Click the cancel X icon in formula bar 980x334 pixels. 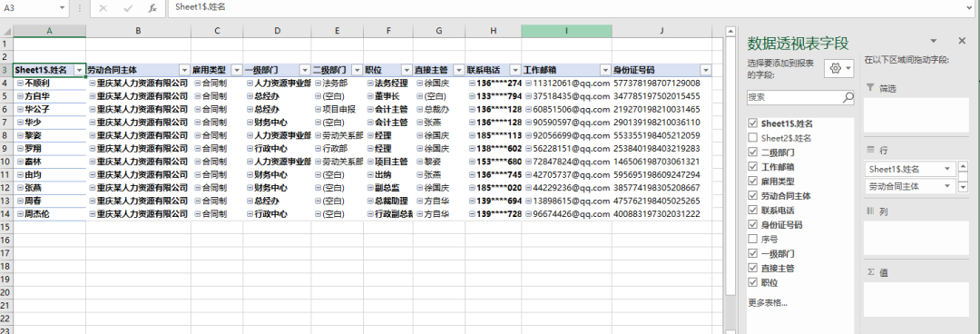[103, 9]
